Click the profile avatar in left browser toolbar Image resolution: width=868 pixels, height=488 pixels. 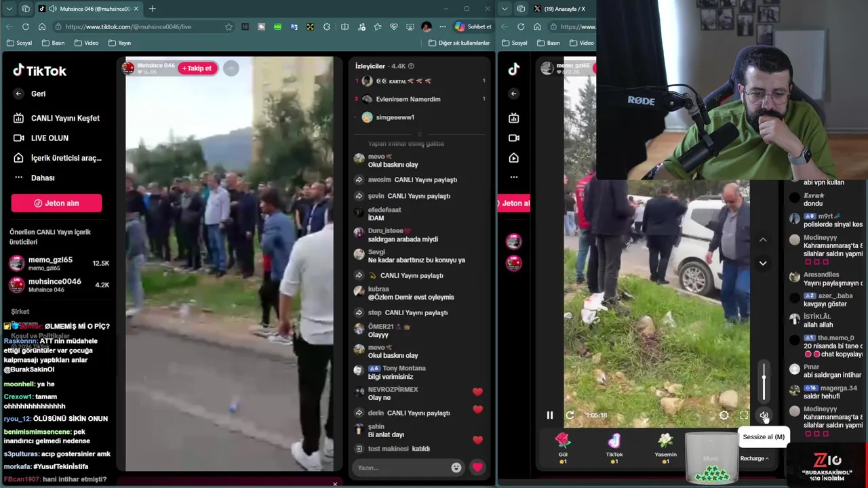pyautogui.click(x=426, y=26)
